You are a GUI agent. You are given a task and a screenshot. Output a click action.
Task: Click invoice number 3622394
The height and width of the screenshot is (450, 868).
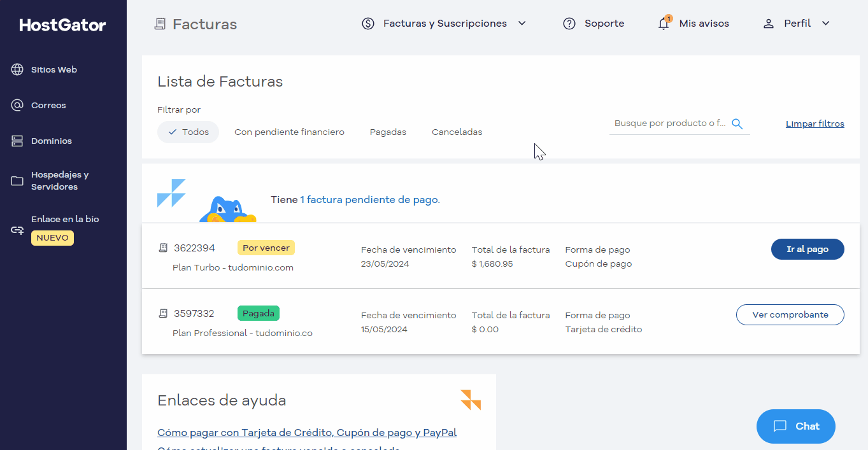[x=194, y=248]
